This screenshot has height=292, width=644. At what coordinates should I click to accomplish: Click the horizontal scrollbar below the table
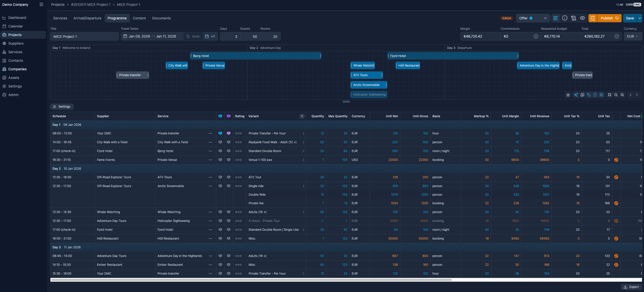(x=251, y=280)
